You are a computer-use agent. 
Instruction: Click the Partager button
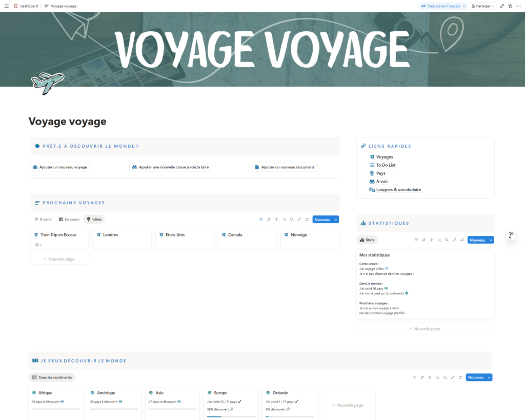[x=482, y=6]
